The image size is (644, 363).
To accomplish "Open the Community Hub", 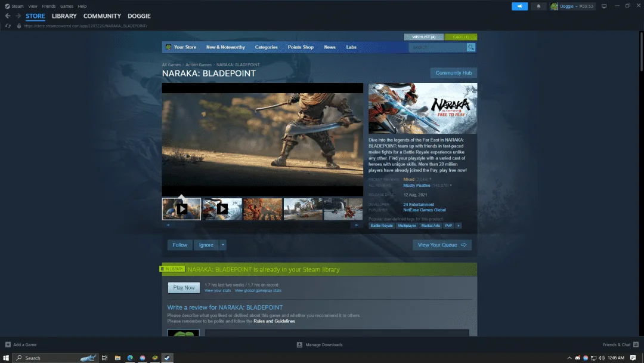I will click(x=453, y=73).
